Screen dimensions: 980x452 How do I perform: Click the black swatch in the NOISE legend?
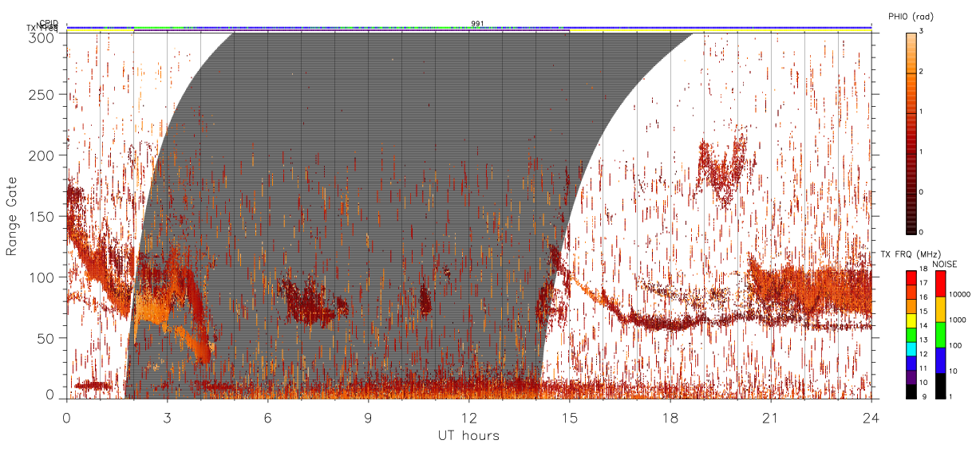coord(941,384)
